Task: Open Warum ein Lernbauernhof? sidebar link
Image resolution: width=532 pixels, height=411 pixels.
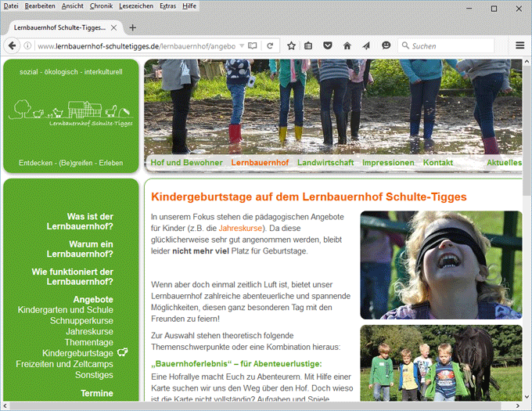Action: (80, 249)
